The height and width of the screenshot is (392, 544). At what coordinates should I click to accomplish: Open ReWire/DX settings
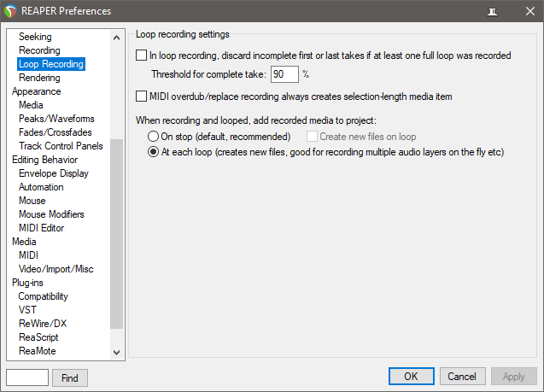tap(43, 324)
